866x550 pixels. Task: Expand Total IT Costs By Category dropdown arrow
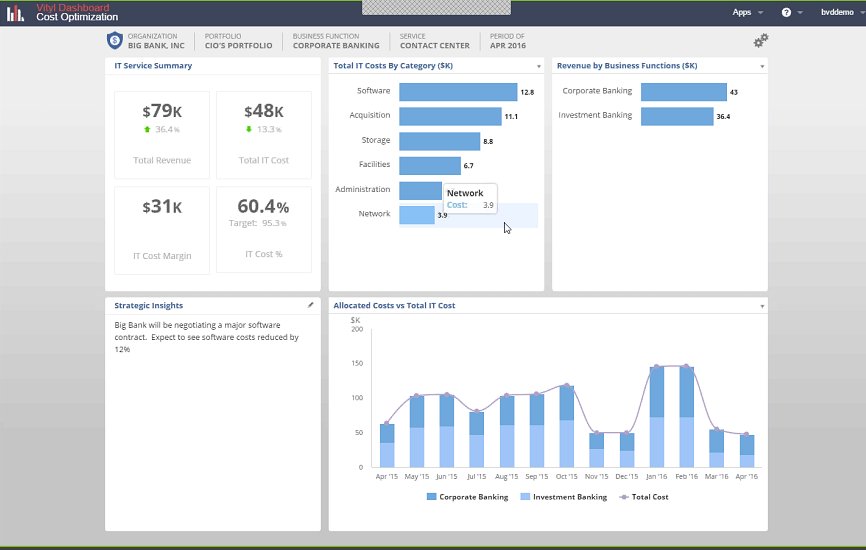pos(538,66)
